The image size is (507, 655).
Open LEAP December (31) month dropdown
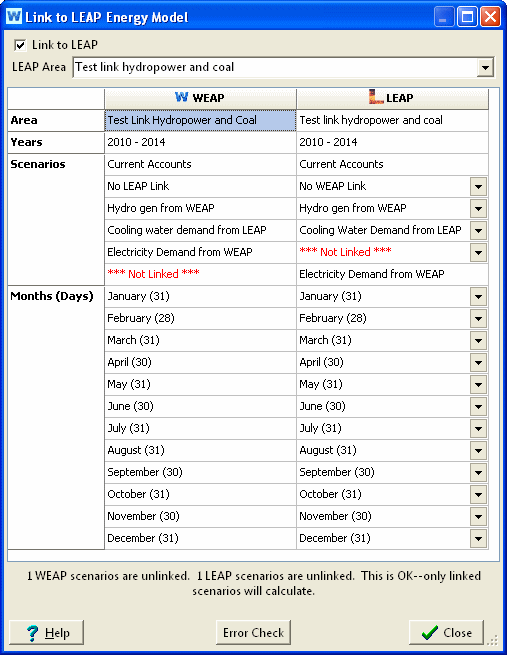[x=479, y=538]
